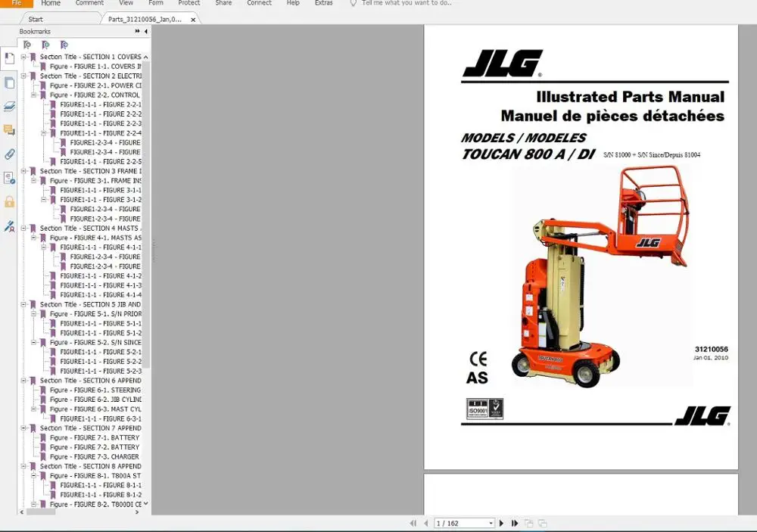Open the Security padlock panel
This screenshot has width=757, height=532.
pos(9,202)
